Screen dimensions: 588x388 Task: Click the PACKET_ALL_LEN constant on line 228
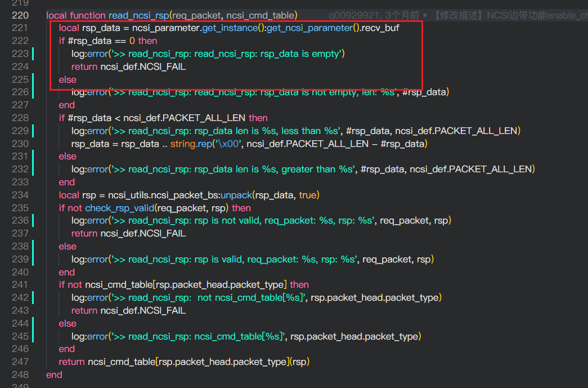[200, 118]
